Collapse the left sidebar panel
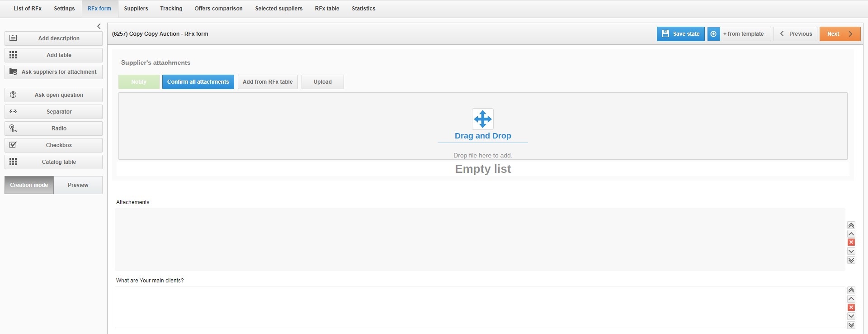 point(99,26)
